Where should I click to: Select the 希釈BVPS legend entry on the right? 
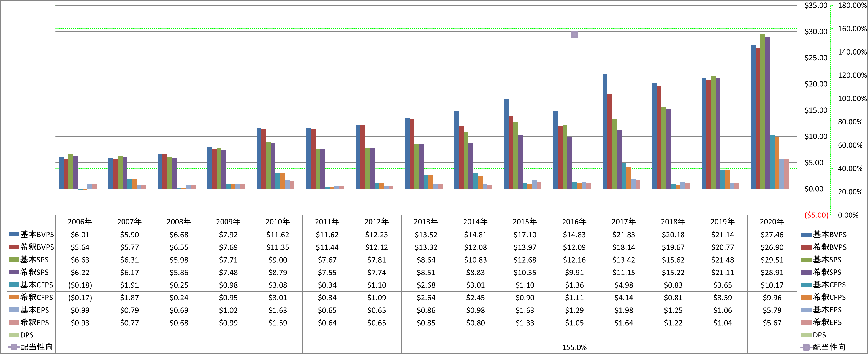[824, 247]
